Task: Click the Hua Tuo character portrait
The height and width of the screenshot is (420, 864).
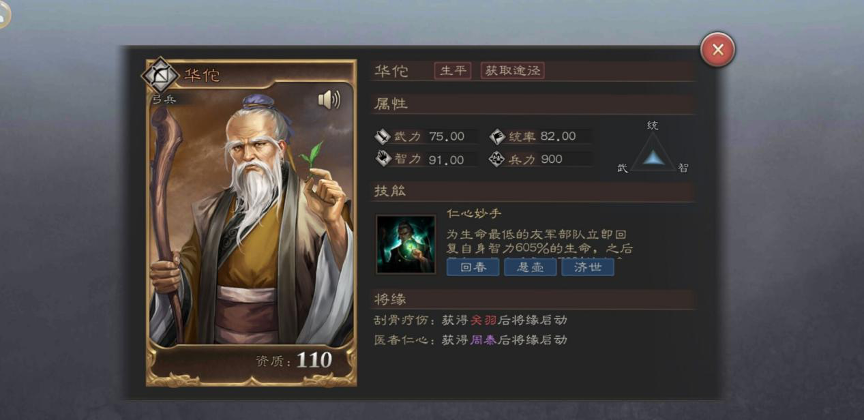Action: [x=251, y=218]
